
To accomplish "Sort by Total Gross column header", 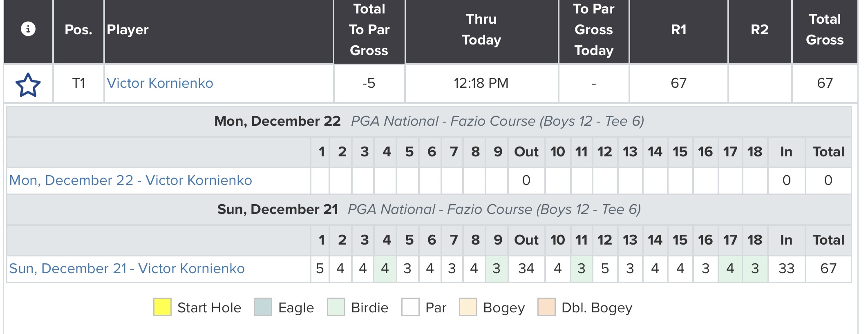I will point(825,29).
